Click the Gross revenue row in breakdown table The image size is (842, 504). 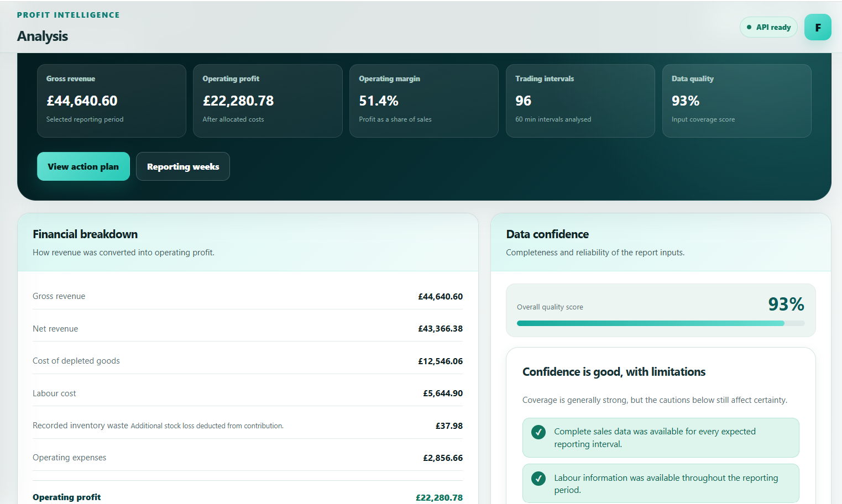[x=248, y=296]
